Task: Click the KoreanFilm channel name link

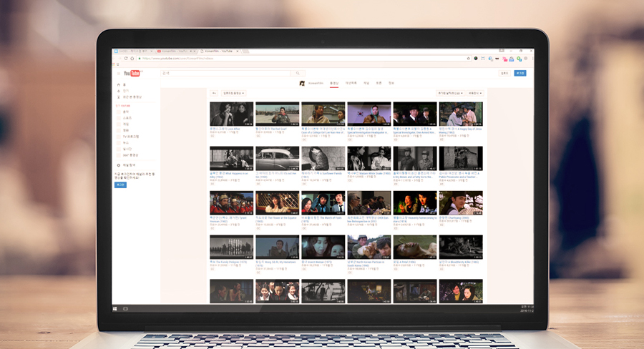Action: pyautogui.click(x=316, y=84)
